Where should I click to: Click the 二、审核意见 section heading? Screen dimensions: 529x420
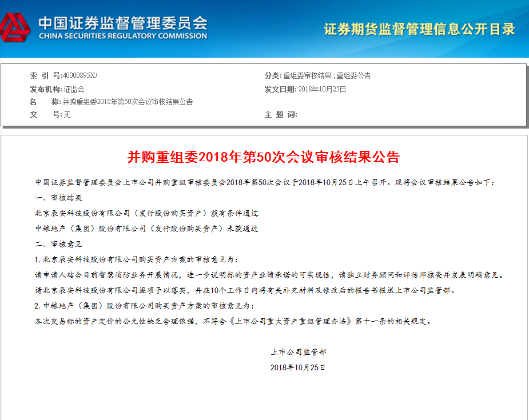click(58, 244)
